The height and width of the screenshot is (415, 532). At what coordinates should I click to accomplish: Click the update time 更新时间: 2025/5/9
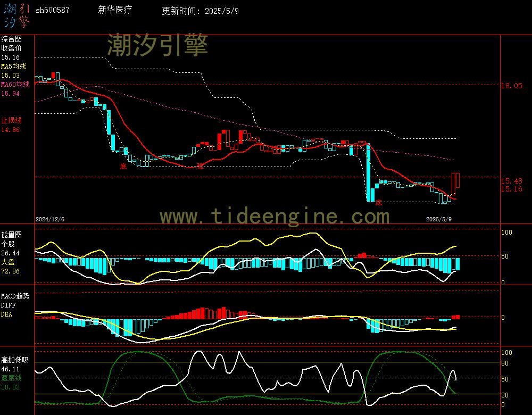[200, 11]
